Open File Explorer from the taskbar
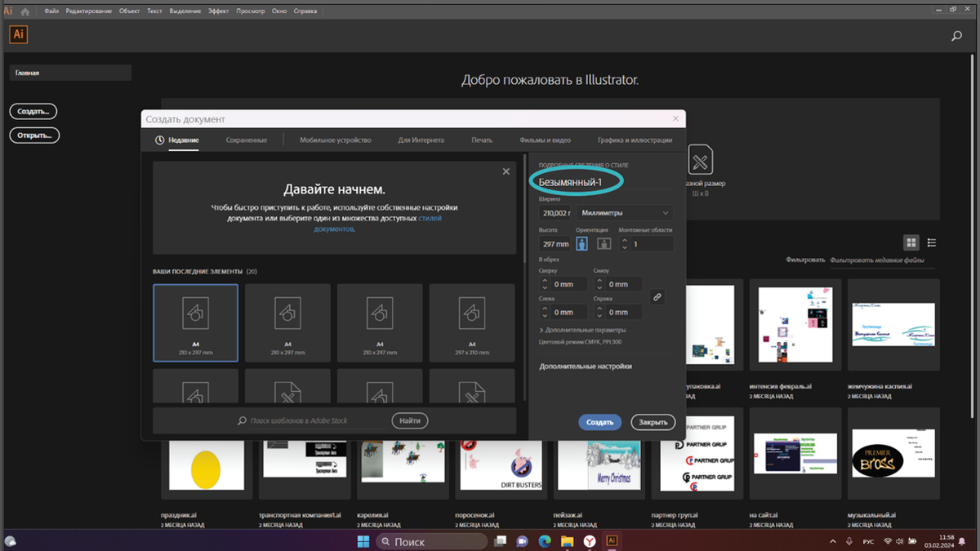Image resolution: width=980 pixels, height=551 pixels. point(567,541)
